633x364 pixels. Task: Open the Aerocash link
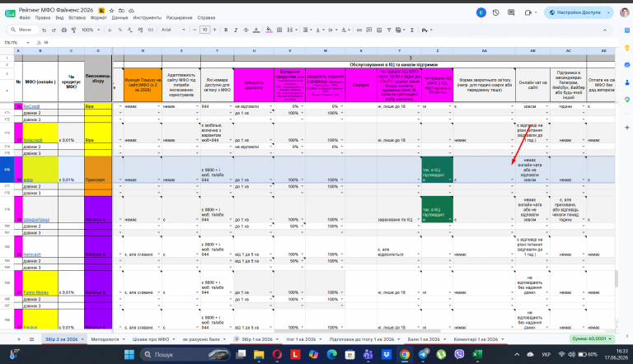point(32,254)
